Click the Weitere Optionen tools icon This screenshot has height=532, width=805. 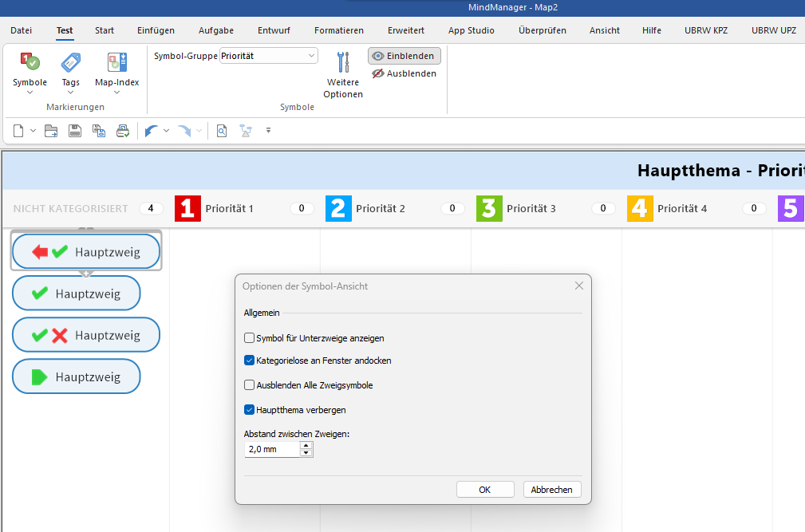click(343, 64)
